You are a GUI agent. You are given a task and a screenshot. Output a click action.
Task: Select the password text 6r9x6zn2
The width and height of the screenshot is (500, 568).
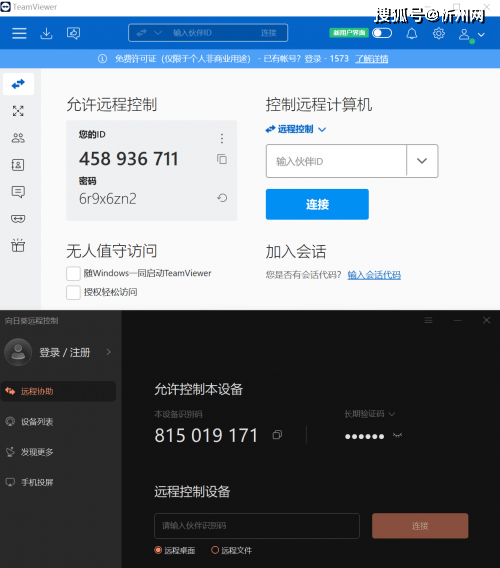pyautogui.click(x=108, y=199)
